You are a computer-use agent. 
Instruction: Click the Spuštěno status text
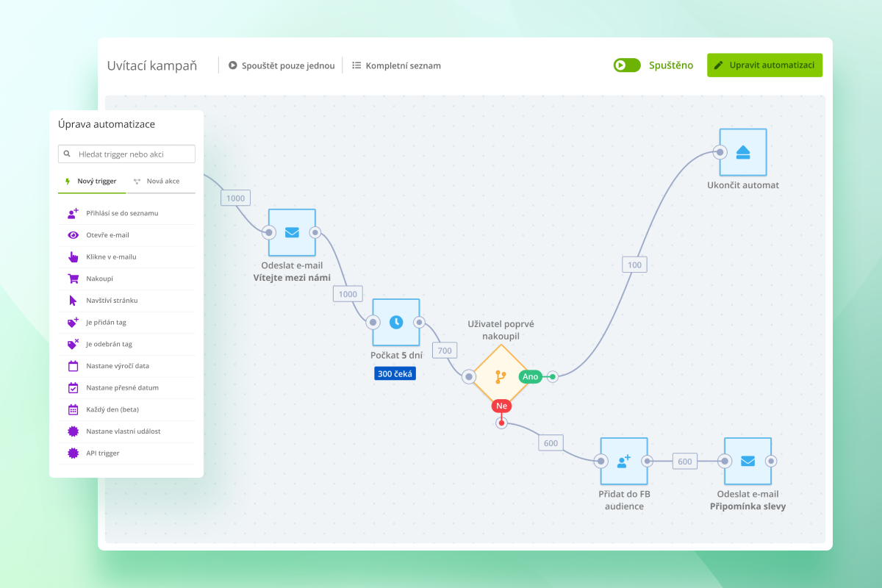click(671, 65)
